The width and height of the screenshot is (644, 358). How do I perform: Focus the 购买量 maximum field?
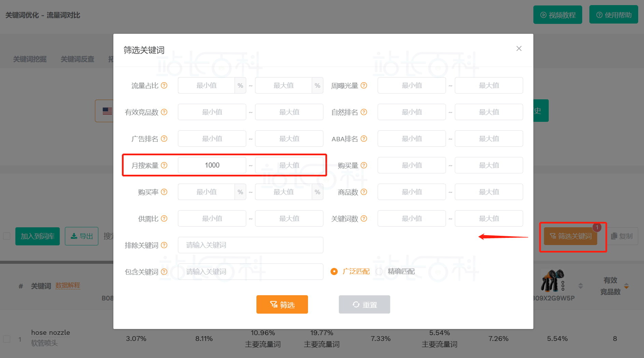pos(489,165)
